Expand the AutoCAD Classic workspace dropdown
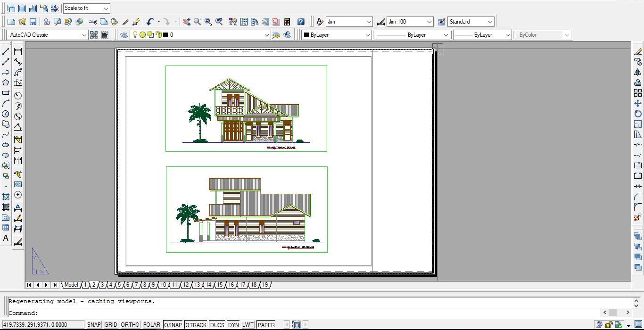The width and height of the screenshot is (644, 330). tap(84, 35)
